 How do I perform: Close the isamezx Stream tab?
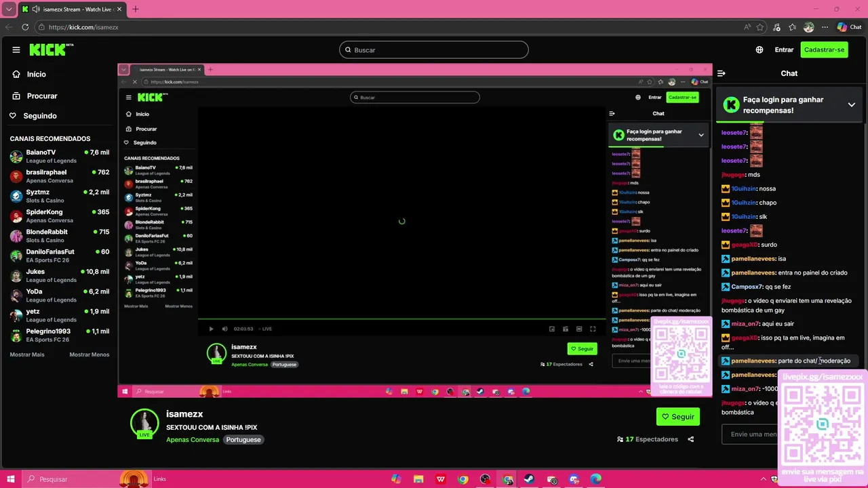[x=119, y=9]
